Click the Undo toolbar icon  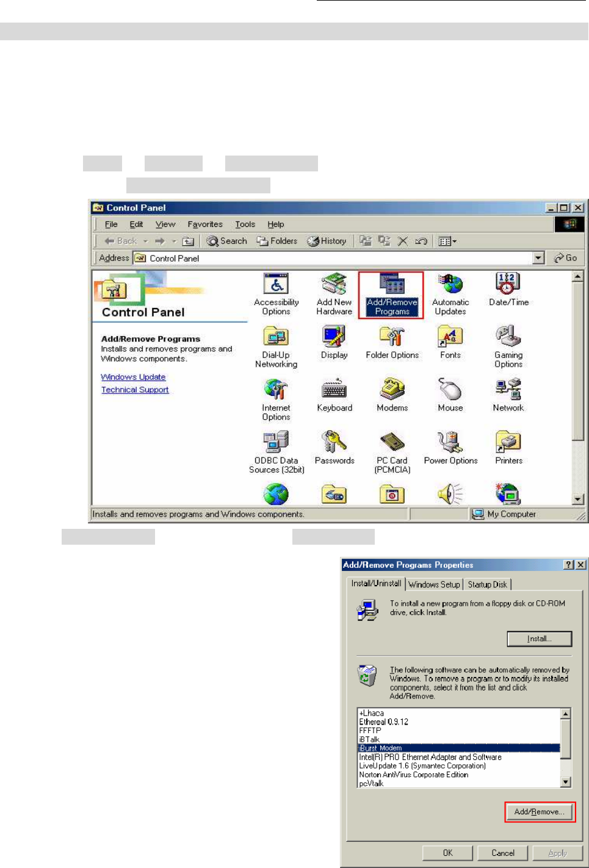(421, 241)
